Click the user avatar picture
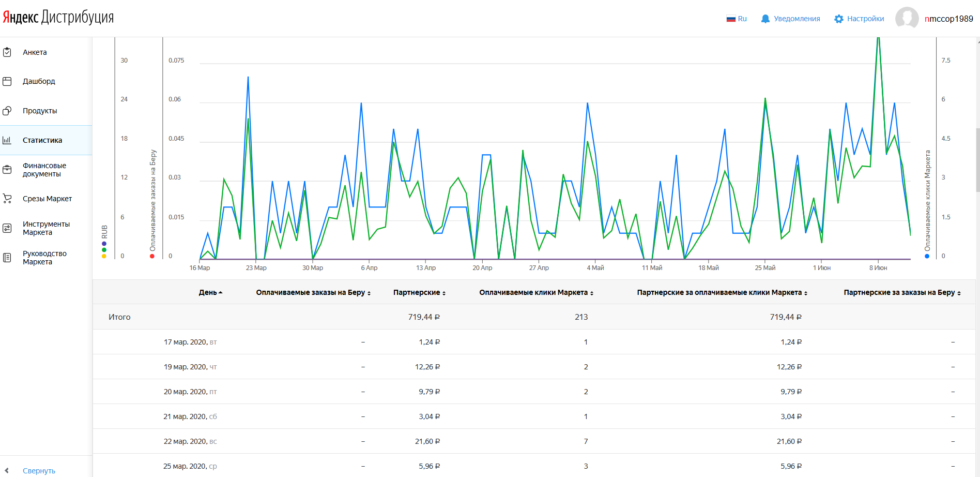This screenshot has height=477, width=980. pos(907,19)
